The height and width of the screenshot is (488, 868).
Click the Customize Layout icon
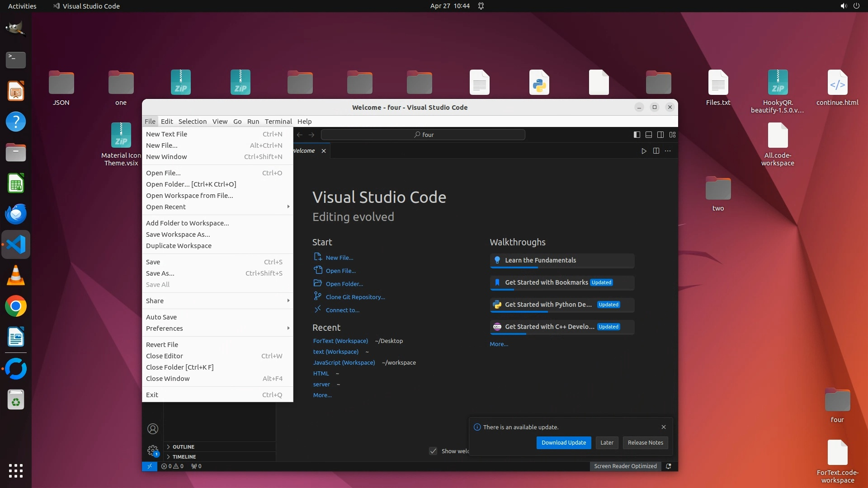pyautogui.click(x=672, y=135)
